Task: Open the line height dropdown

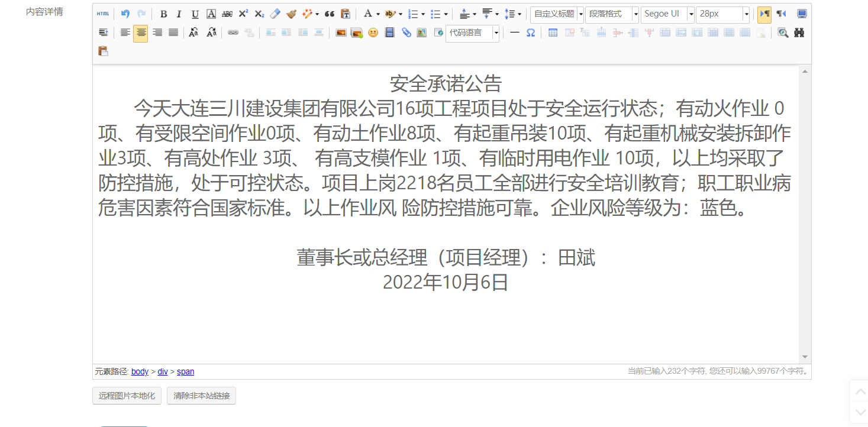Action: [x=519, y=14]
